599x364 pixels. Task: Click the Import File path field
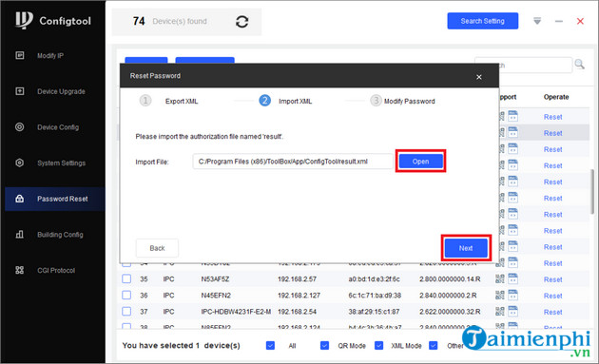click(x=293, y=162)
